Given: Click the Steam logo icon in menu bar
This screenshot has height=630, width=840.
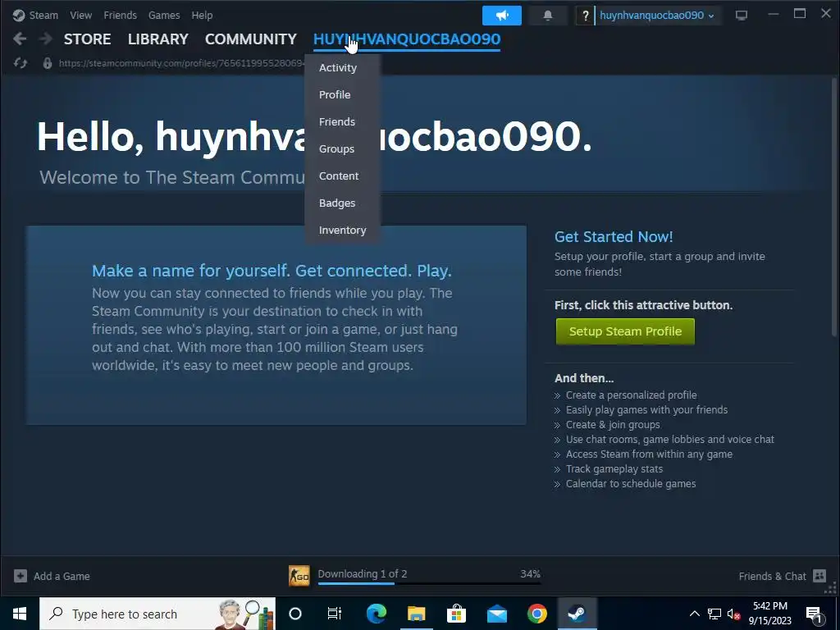Looking at the screenshot, I should [x=19, y=15].
